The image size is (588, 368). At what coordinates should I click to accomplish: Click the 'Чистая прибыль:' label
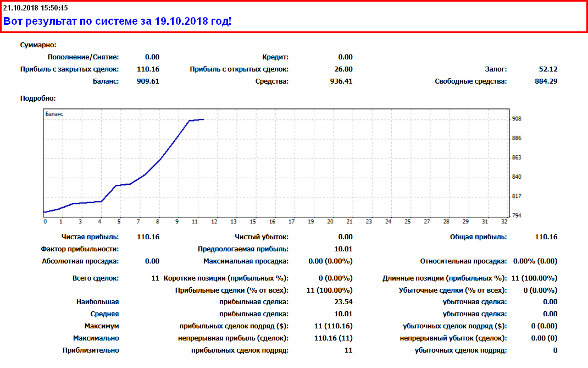(x=90, y=237)
